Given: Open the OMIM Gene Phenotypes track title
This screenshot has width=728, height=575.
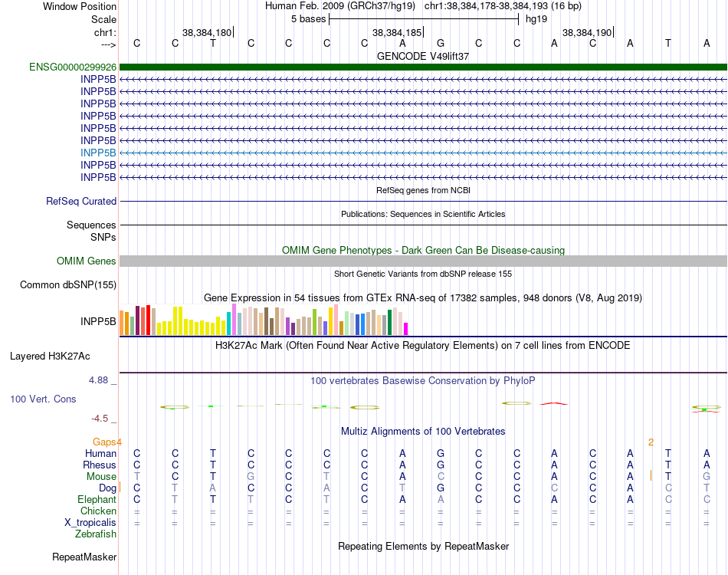Looking at the screenshot, I should tap(423, 251).
